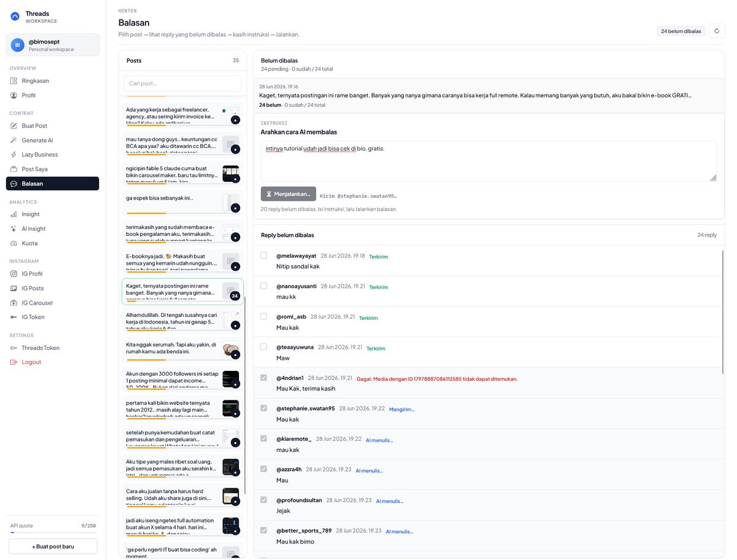The width and height of the screenshot is (737, 560).
Task: Select the highlighted post 'Kaget, ternyata postingan ini rame'
Action: pos(182,291)
